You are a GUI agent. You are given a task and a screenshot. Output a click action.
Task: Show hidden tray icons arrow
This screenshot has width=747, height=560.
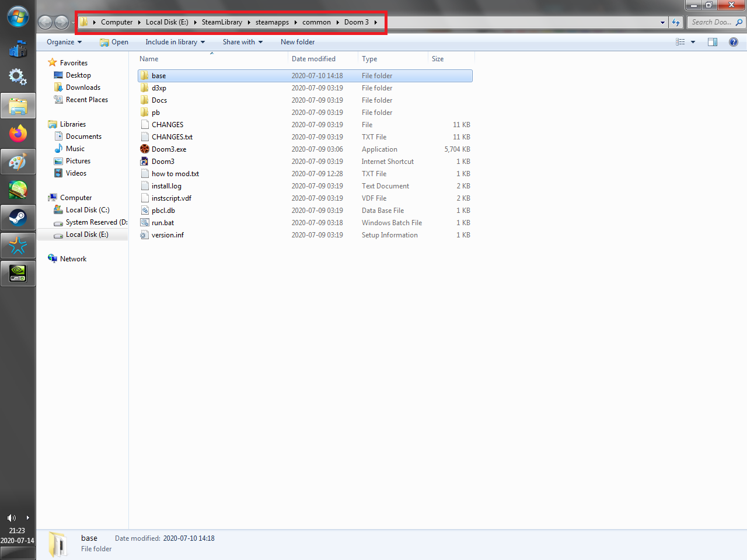coord(27,518)
